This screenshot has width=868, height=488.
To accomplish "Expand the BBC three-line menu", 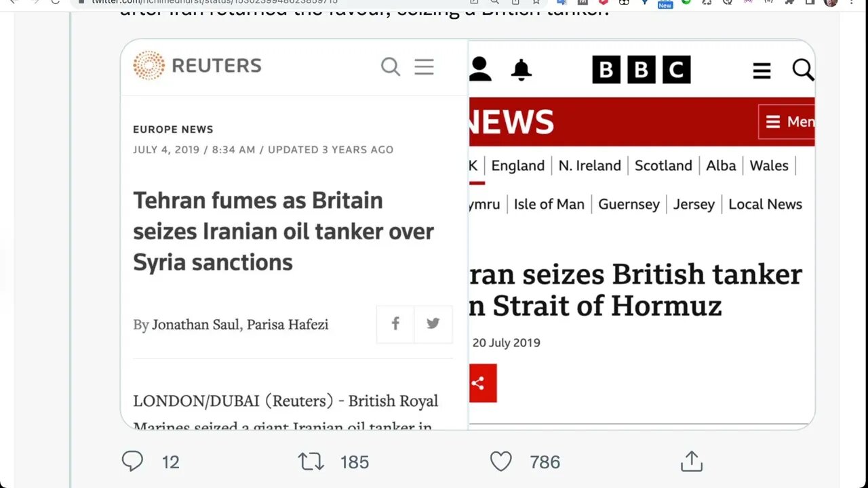I will pos(762,70).
